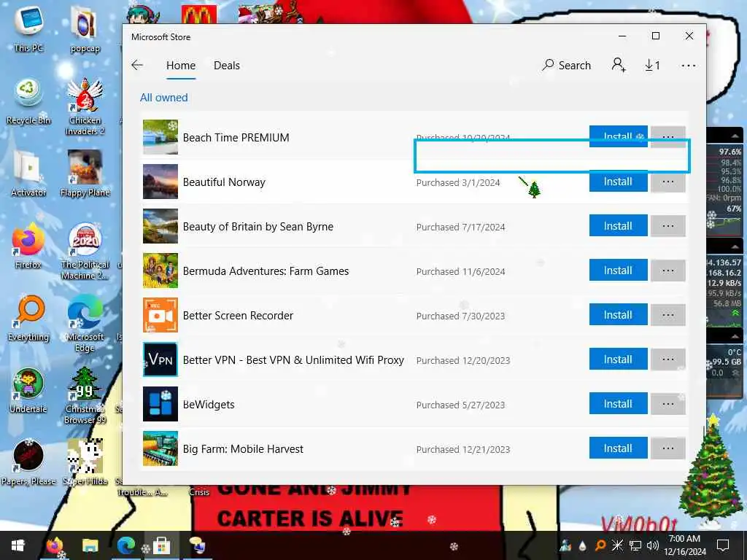Switch to the Deals tab
The height and width of the screenshot is (560, 747).
click(227, 66)
